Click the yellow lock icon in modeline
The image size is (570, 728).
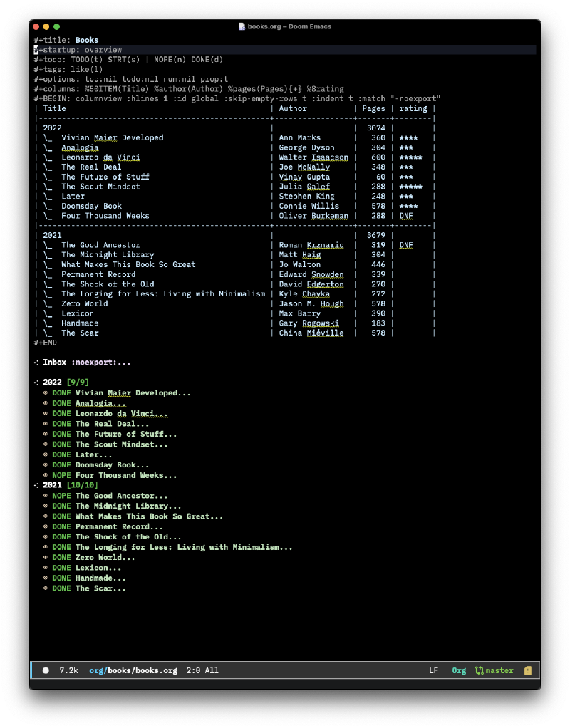tap(528, 670)
